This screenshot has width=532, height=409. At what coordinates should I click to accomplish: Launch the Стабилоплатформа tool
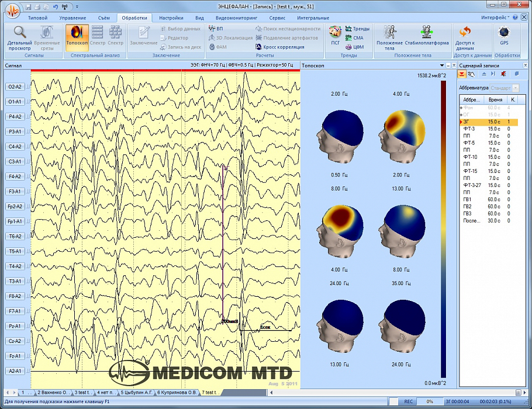pyautogui.click(x=427, y=35)
